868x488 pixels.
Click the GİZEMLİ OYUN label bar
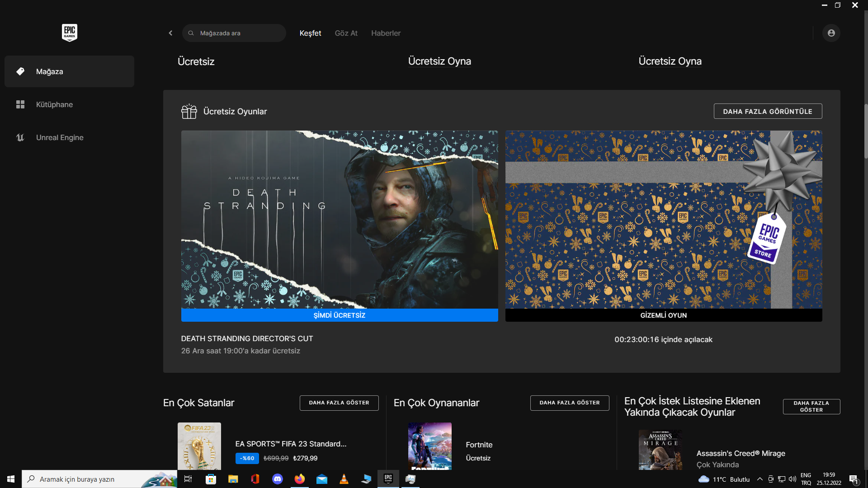click(x=664, y=315)
